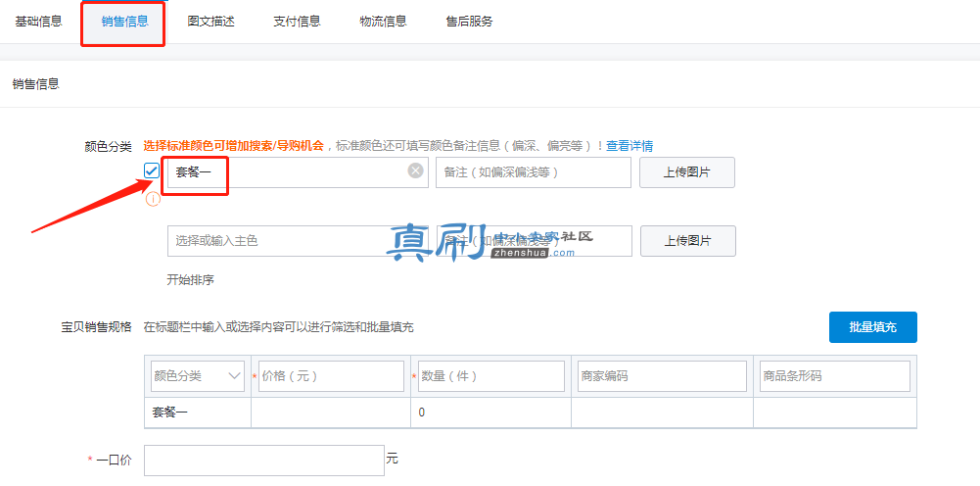Viewport: 980px width, 486px height.
Task: Focus the 一口价 price input field
Action: coord(264,461)
